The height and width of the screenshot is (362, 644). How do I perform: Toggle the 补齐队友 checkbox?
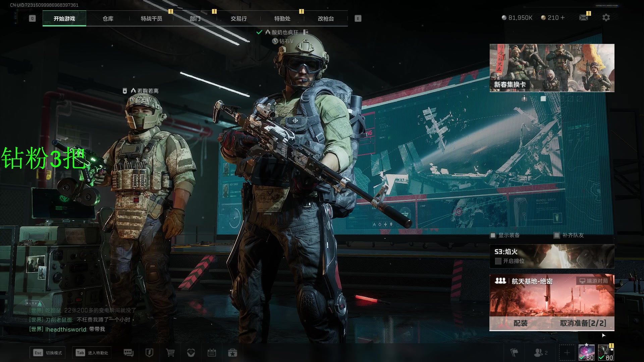pyautogui.click(x=556, y=235)
